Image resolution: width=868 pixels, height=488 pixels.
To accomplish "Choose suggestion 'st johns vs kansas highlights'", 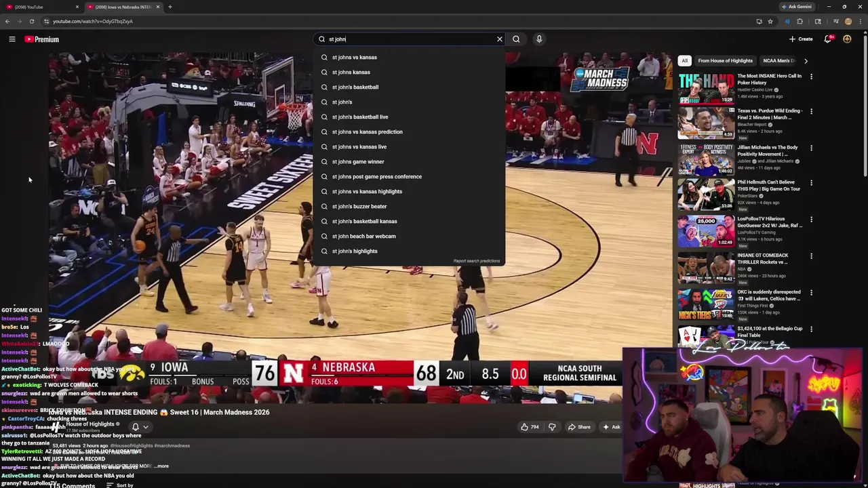I will tap(410, 191).
